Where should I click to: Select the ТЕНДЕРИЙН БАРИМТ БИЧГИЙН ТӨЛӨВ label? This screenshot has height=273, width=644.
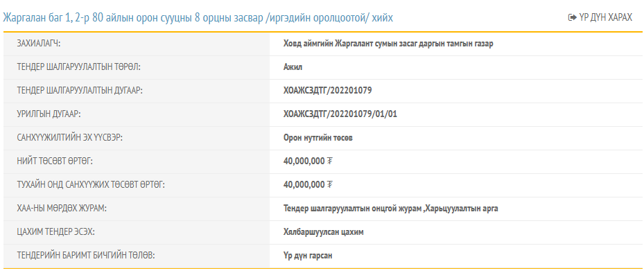86,256
